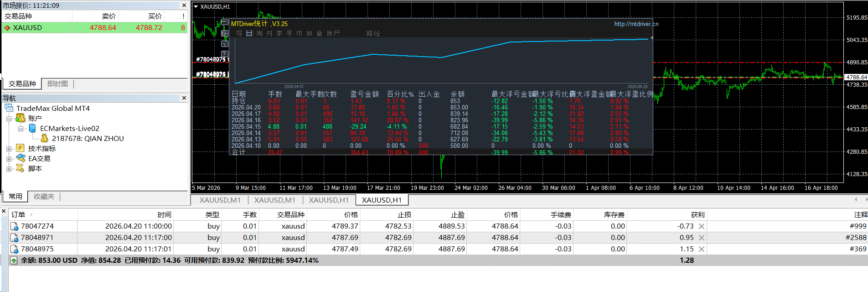Select the 年 yearly tab in MTDriver
The width and height of the screenshot is (868, 292).
(x=289, y=33)
